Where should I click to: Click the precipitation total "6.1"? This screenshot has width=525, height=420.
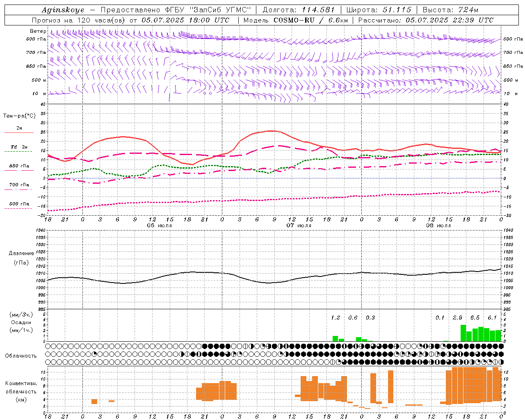click(492, 318)
